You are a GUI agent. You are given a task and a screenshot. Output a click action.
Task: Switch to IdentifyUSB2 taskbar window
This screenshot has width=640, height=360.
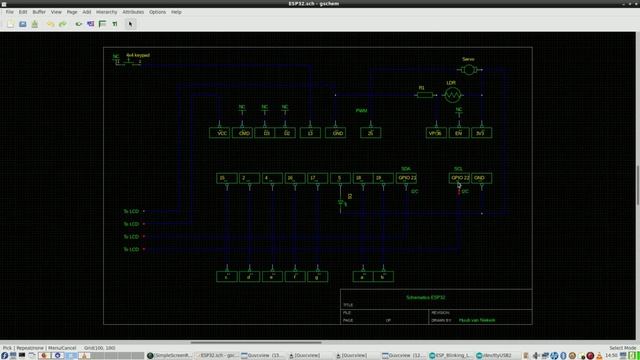tap(497, 356)
